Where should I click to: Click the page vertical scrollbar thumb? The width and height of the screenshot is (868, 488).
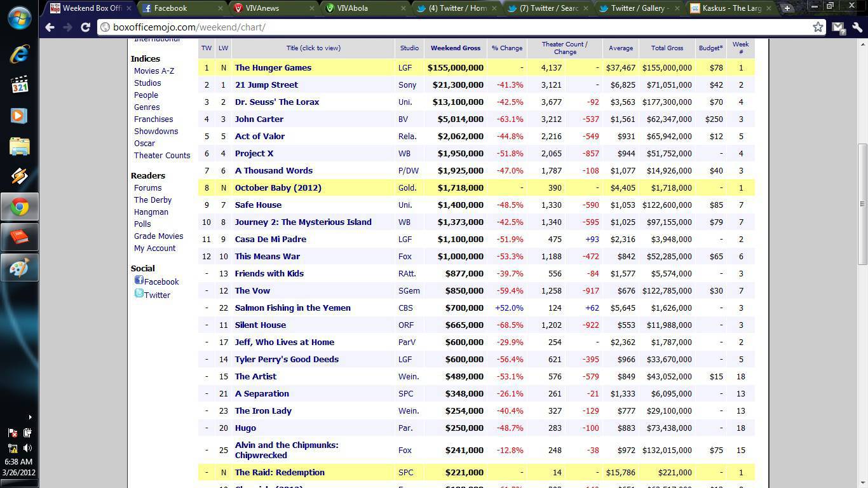point(862,204)
